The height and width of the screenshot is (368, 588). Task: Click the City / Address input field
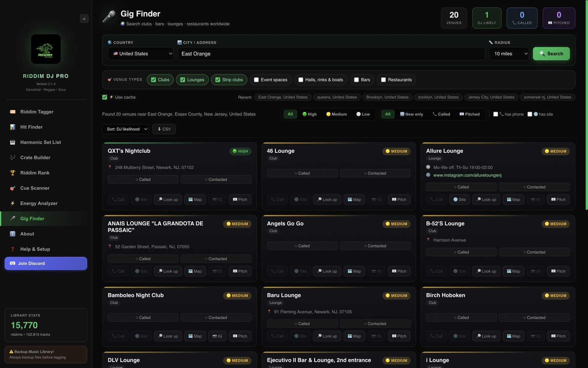point(331,54)
